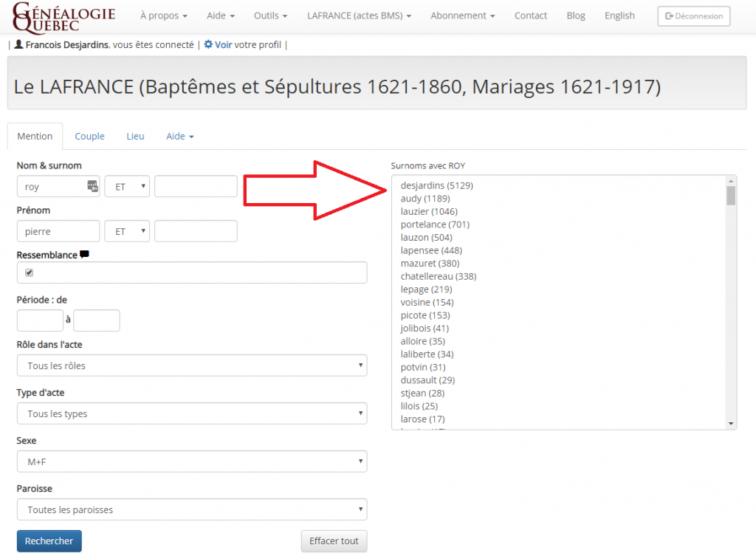This screenshot has width=756, height=556.
Task: Open the Abonnement dropdown menu
Action: coord(463,16)
